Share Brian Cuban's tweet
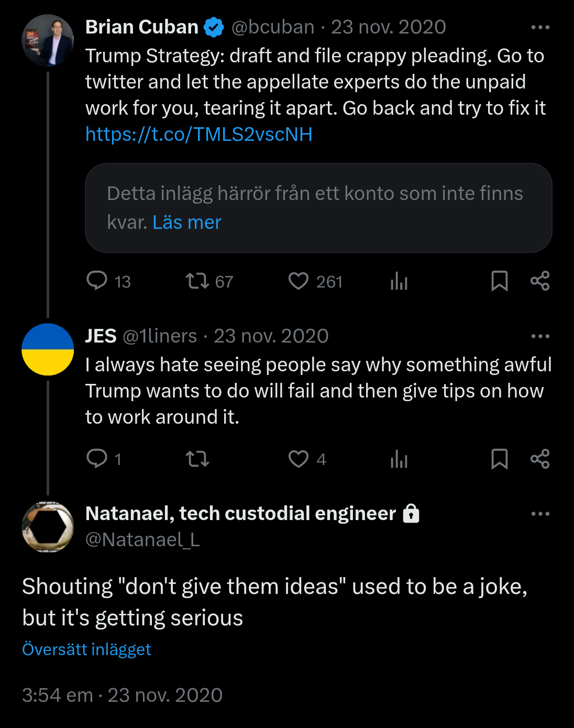The height and width of the screenshot is (728, 574). pos(540,281)
